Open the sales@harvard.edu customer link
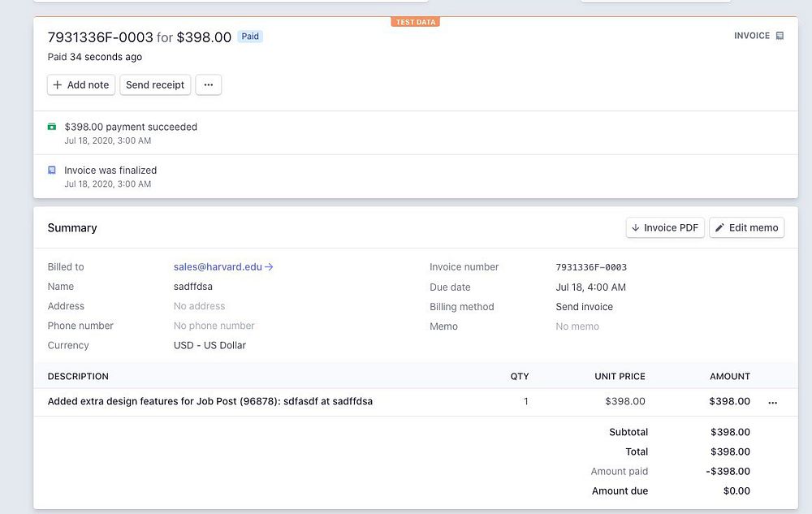This screenshot has height=514, width=812. (218, 266)
